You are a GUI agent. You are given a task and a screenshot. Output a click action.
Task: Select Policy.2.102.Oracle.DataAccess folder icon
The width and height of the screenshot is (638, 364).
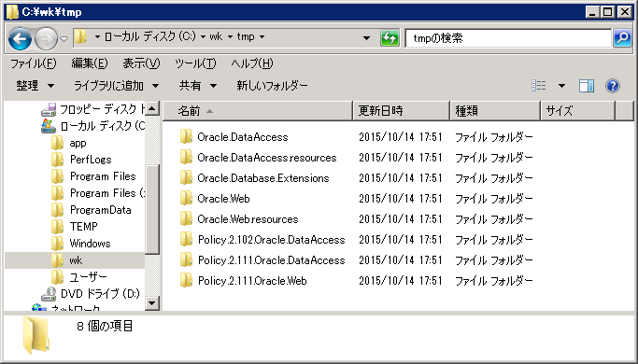186,239
